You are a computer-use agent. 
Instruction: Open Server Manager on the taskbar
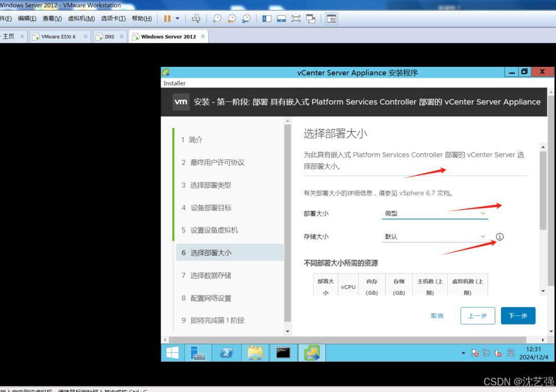tap(198, 353)
